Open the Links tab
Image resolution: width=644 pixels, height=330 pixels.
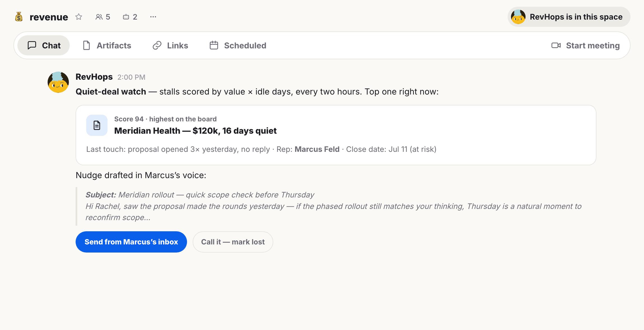[x=170, y=45]
